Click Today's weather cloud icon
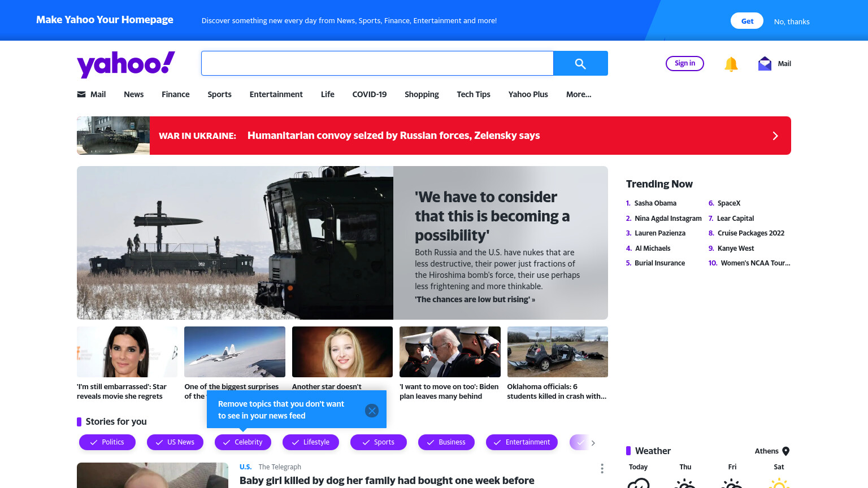The image size is (868, 488). pos(639,483)
